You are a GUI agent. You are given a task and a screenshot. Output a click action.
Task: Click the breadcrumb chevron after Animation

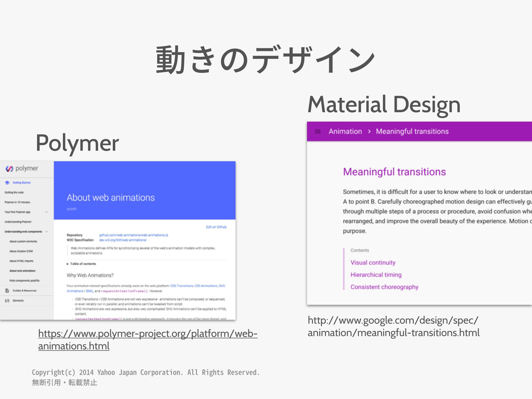tap(369, 131)
